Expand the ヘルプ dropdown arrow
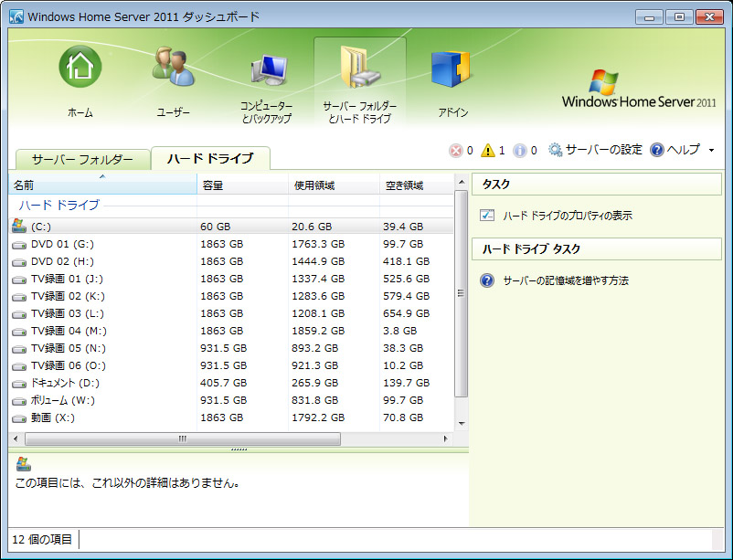This screenshot has height=560, width=733. pyautogui.click(x=711, y=151)
